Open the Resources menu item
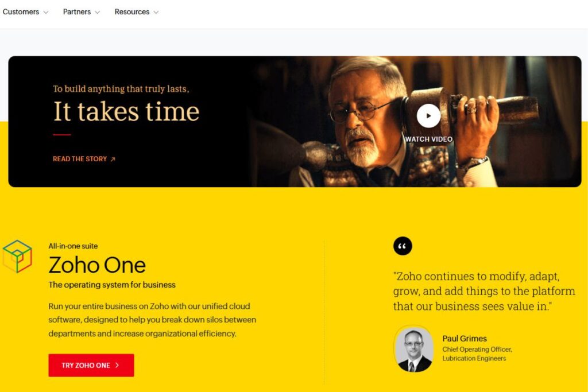The image size is (588, 392). coord(132,12)
